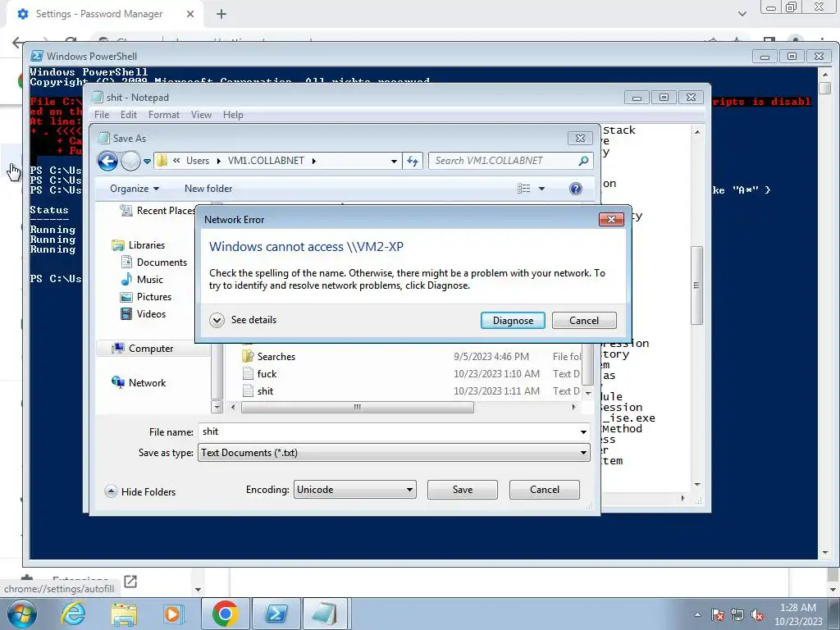Close the Network Error dialog
Viewport: 840px width, 630px height.
pos(611,219)
